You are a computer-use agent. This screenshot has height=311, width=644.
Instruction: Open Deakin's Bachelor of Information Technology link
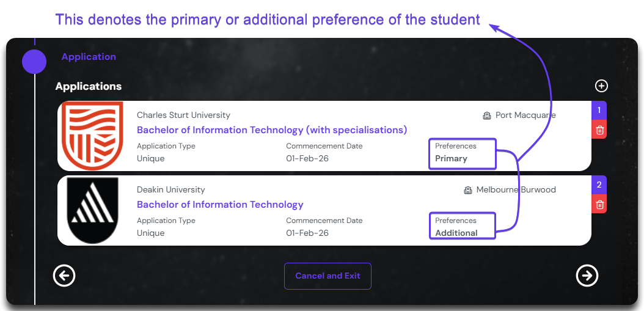(220, 205)
